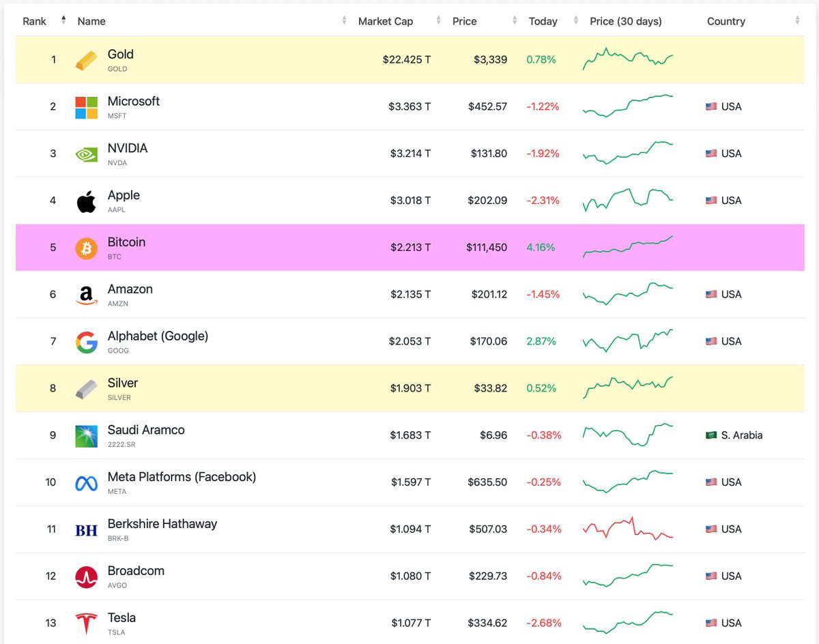819x644 pixels.
Task: Click the Country header label
Action: 726,21
